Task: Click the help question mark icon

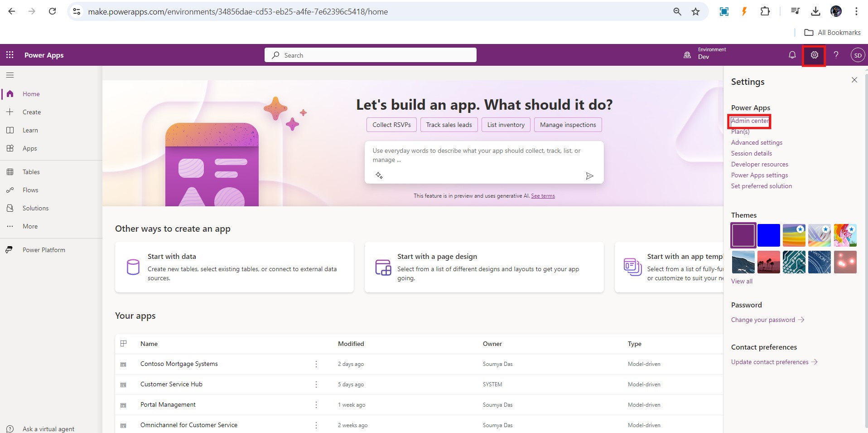Action: 836,55
